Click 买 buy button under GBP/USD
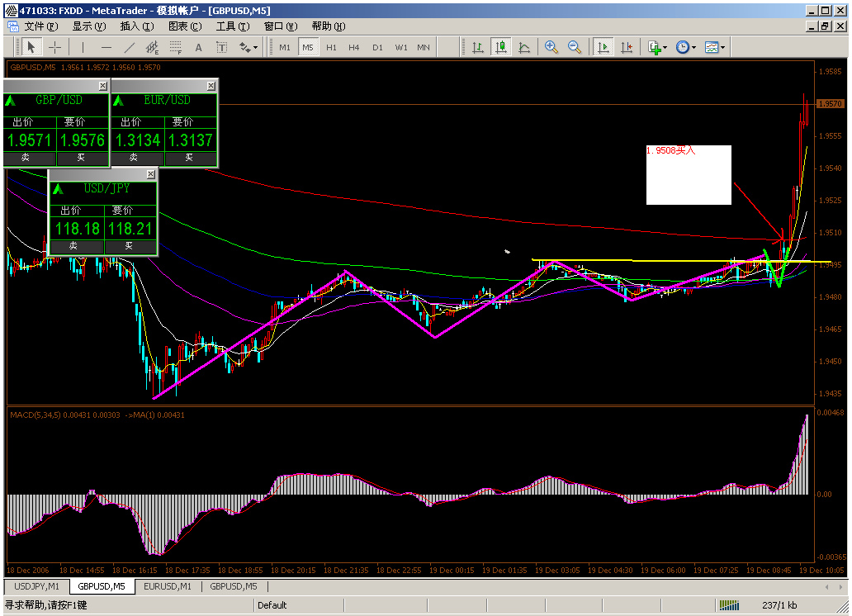The width and height of the screenshot is (852, 616). tap(83, 159)
